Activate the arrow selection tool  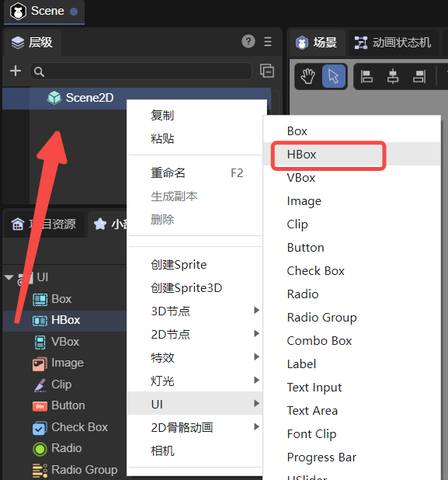(334, 76)
